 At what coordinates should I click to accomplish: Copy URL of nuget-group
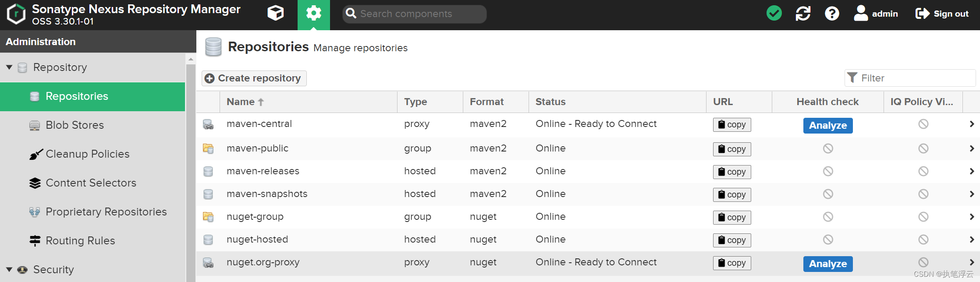tap(732, 218)
